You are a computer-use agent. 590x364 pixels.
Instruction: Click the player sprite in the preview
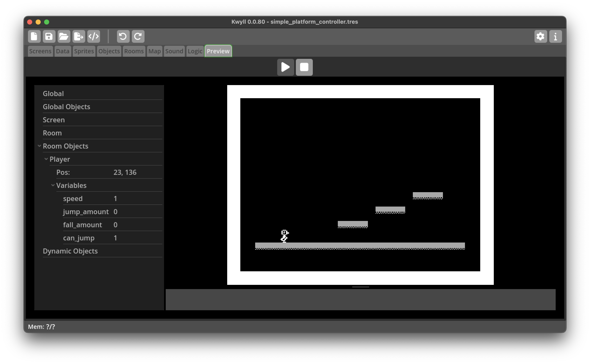point(284,236)
